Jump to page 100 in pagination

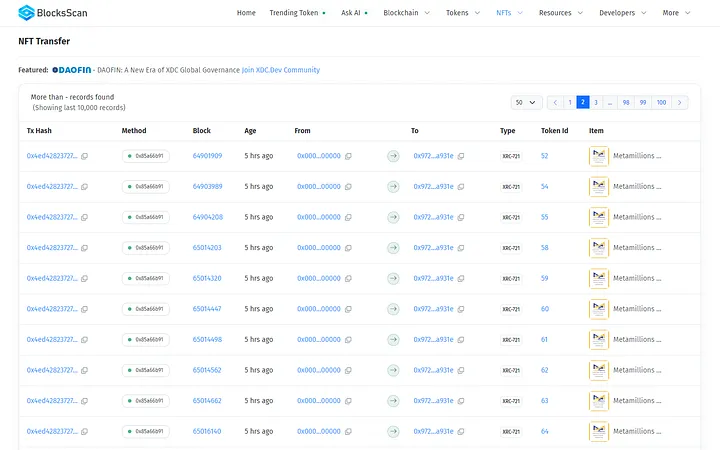(x=661, y=102)
